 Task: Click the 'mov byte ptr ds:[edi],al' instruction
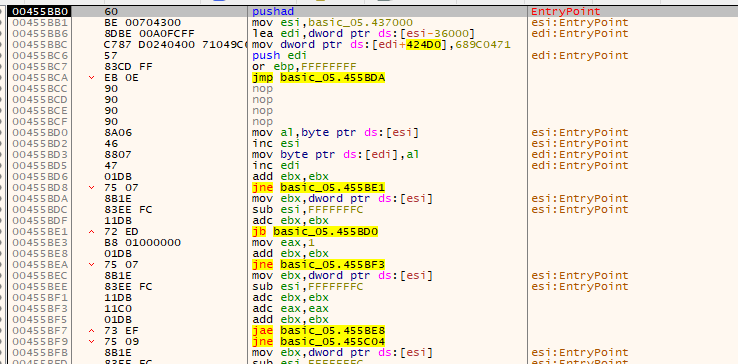pos(335,154)
